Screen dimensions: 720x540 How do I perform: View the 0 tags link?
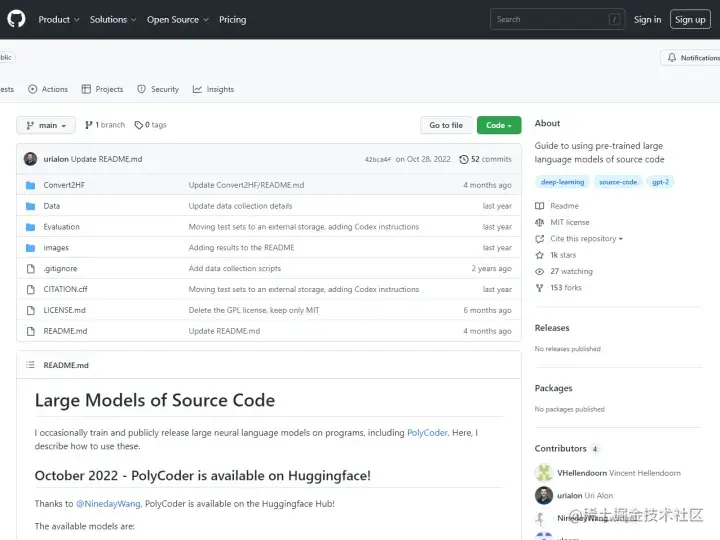click(151, 125)
